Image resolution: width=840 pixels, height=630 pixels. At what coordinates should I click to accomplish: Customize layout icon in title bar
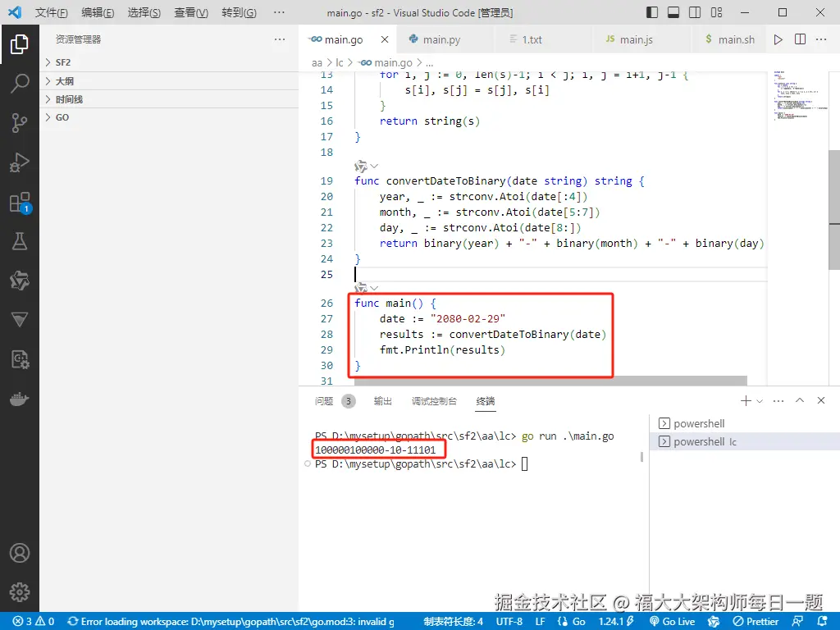point(716,12)
